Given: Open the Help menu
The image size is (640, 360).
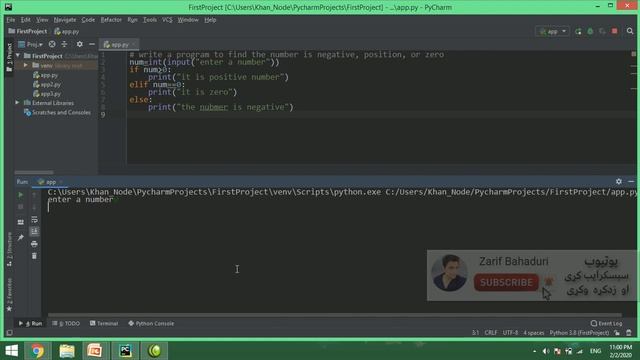Looking at the screenshot, I should coord(210,20).
